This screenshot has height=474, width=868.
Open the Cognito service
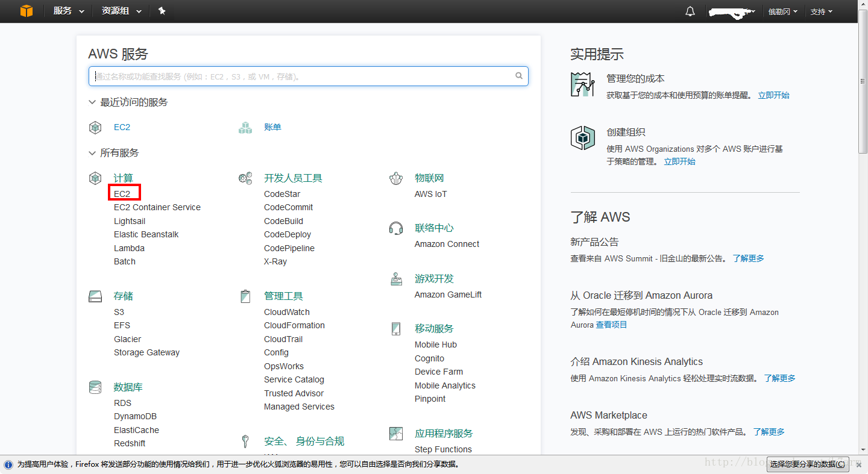coord(430,358)
